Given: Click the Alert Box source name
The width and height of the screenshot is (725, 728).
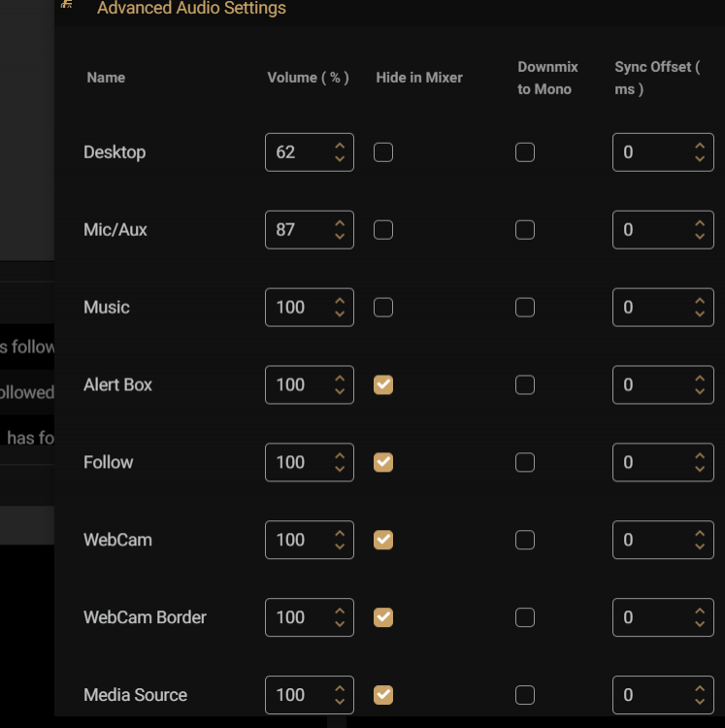Looking at the screenshot, I should (x=117, y=385).
